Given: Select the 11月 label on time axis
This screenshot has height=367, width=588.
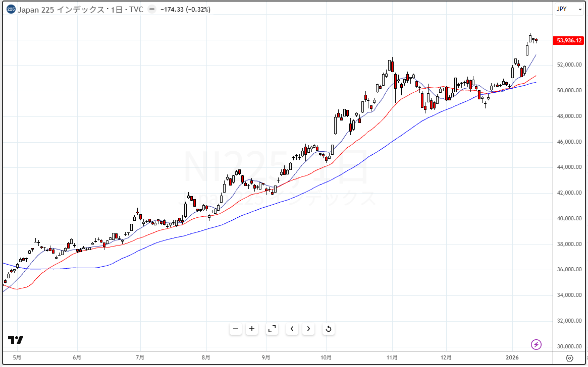Looking at the screenshot, I should pos(392,358).
